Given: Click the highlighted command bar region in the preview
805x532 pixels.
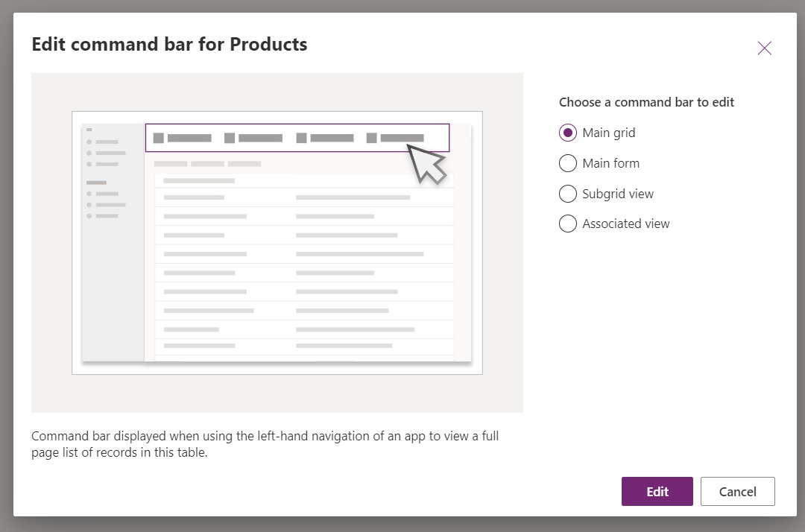Looking at the screenshot, I should (297, 137).
